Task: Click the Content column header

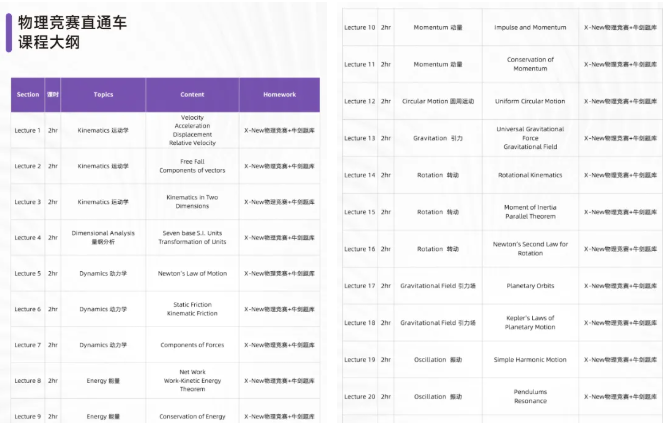Action: click(192, 95)
